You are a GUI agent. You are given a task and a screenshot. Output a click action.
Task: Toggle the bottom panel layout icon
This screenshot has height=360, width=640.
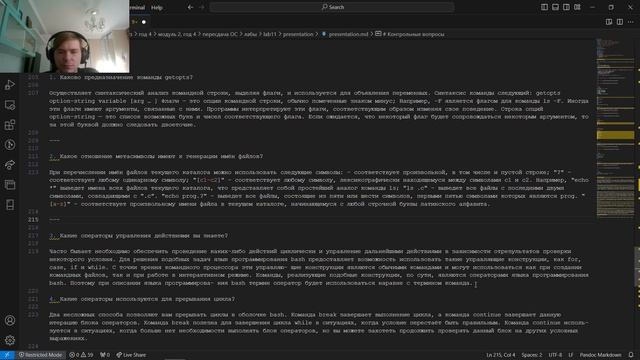click(x=555, y=7)
